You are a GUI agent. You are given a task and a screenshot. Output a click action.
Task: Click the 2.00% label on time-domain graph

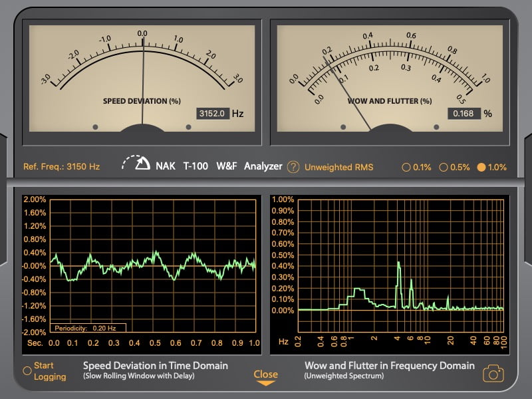click(x=35, y=199)
